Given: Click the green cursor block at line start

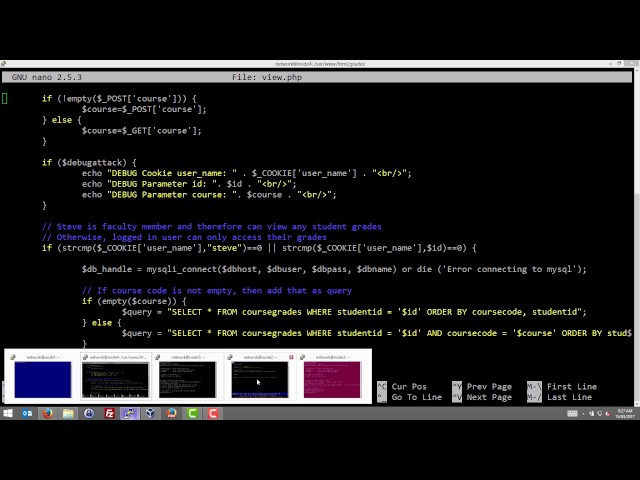Looking at the screenshot, I should (4, 98).
